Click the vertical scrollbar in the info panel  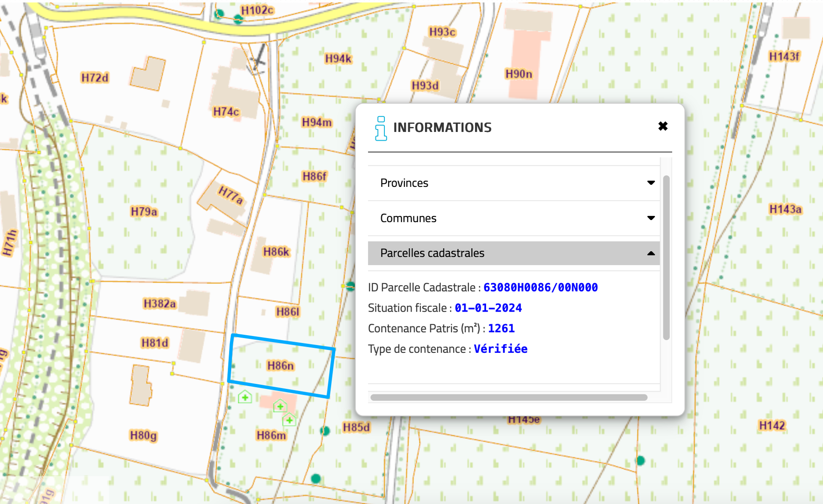(x=666, y=257)
